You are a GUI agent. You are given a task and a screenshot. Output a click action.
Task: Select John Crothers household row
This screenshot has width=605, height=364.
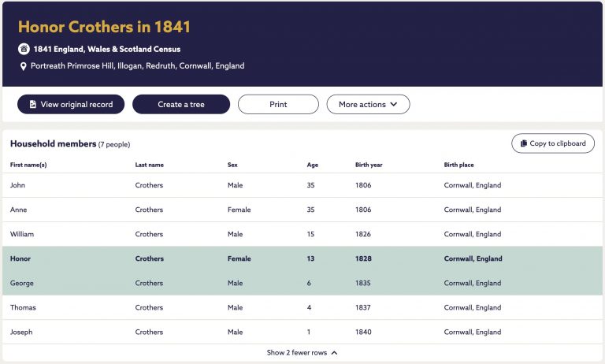coord(302,185)
